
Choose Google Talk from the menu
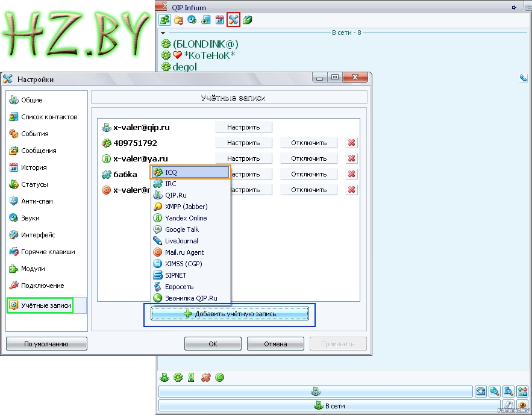190,229
